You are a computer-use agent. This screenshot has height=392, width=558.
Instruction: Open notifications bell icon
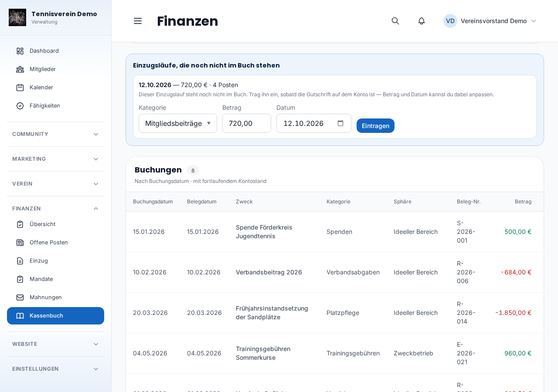coord(422,21)
